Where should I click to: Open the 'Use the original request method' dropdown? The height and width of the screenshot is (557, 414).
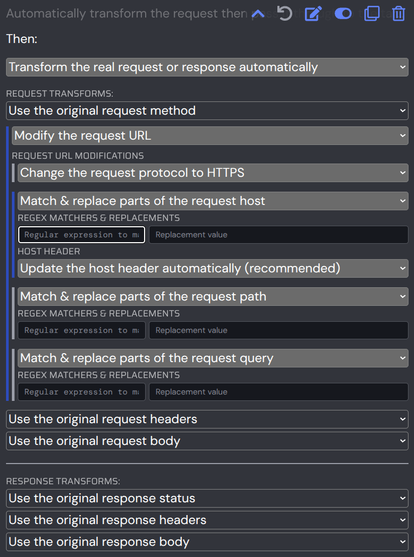pos(207,110)
